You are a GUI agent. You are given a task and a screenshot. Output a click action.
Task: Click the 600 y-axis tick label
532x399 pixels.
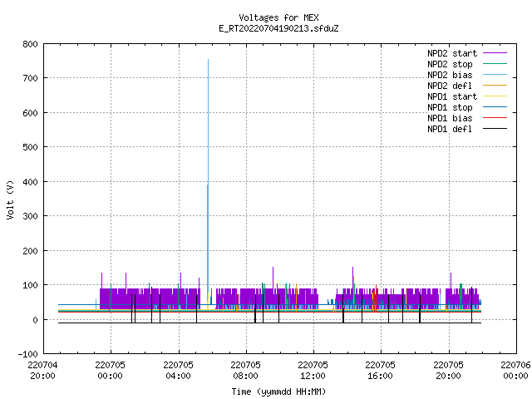(x=30, y=113)
